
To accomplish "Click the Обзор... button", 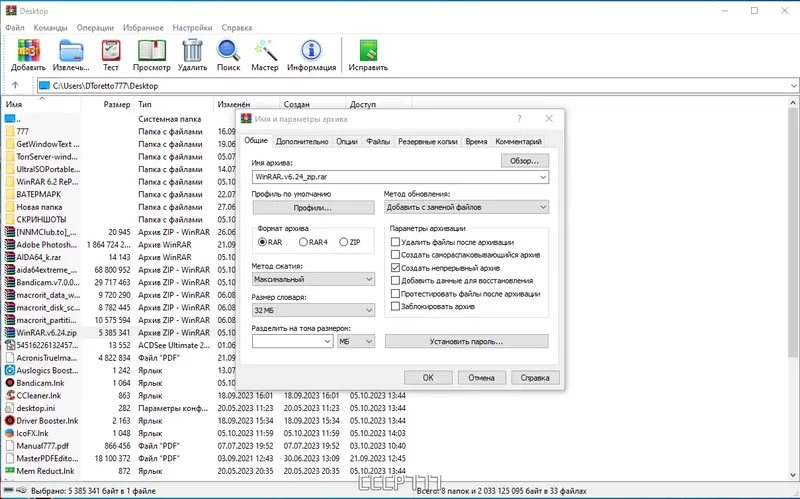I will pos(524,161).
